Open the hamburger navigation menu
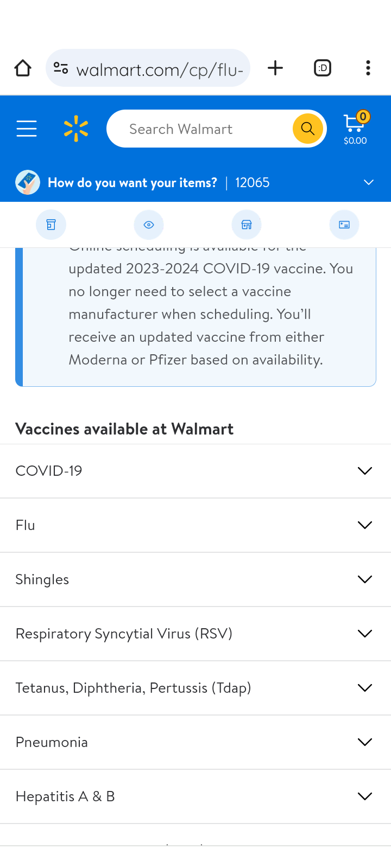Viewport: 391px width, 868px height. (26, 129)
